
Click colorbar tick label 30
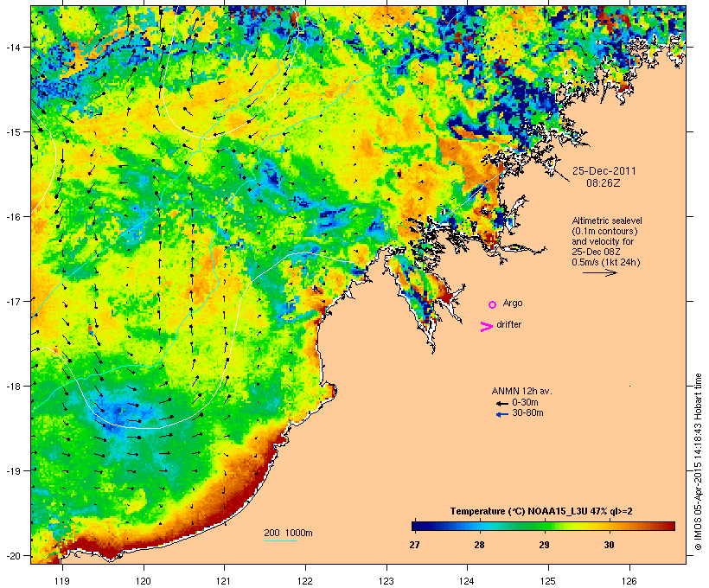tap(609, 545)
